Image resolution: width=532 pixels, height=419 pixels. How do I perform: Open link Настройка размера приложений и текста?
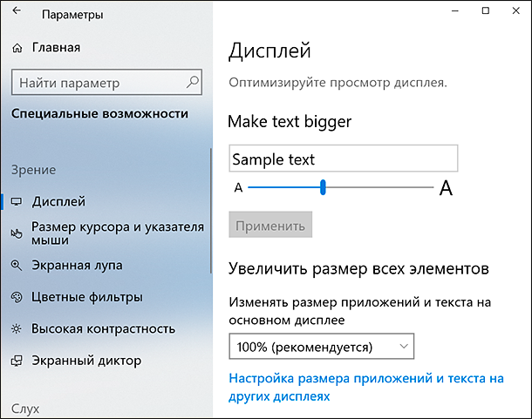pos(366,388)
